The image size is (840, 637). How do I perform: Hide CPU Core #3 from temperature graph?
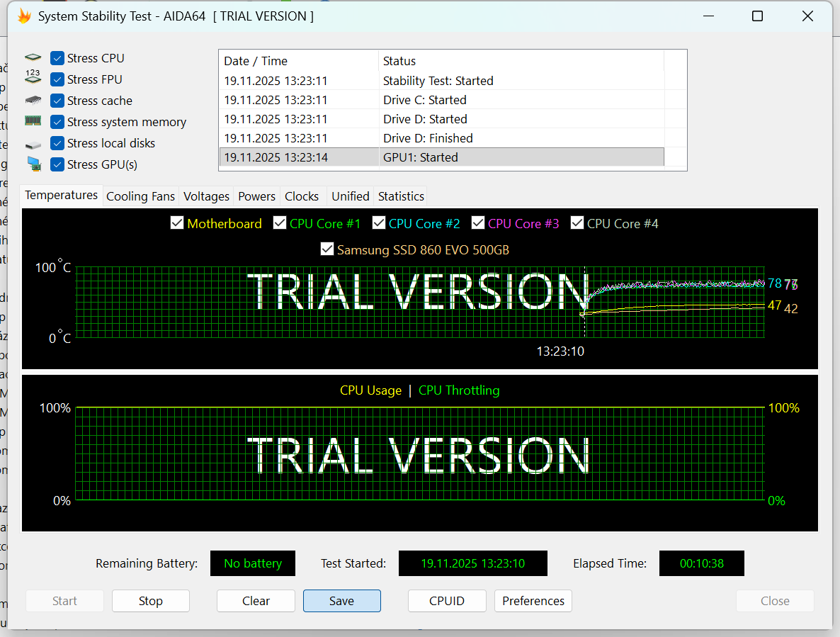click(477, 224)
